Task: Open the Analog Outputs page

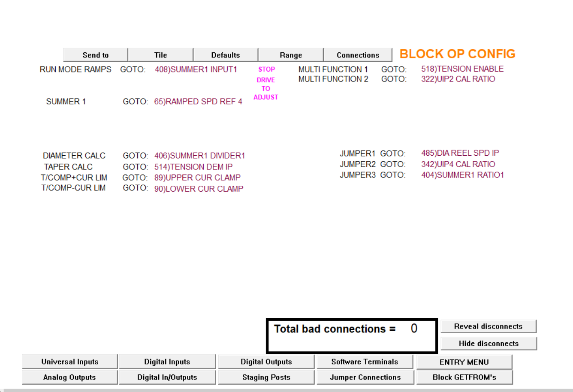Action: pos(69,377)
